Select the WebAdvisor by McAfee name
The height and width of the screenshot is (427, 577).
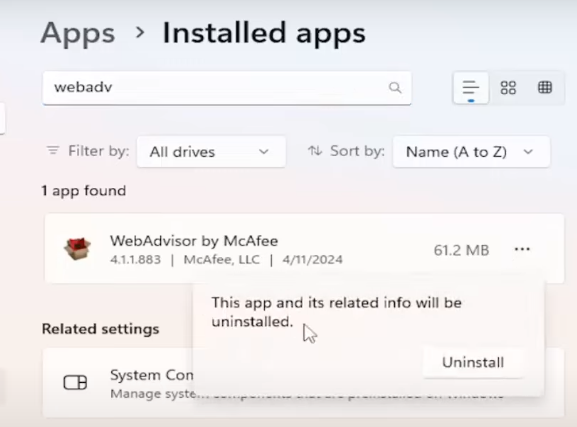point(194,241)
